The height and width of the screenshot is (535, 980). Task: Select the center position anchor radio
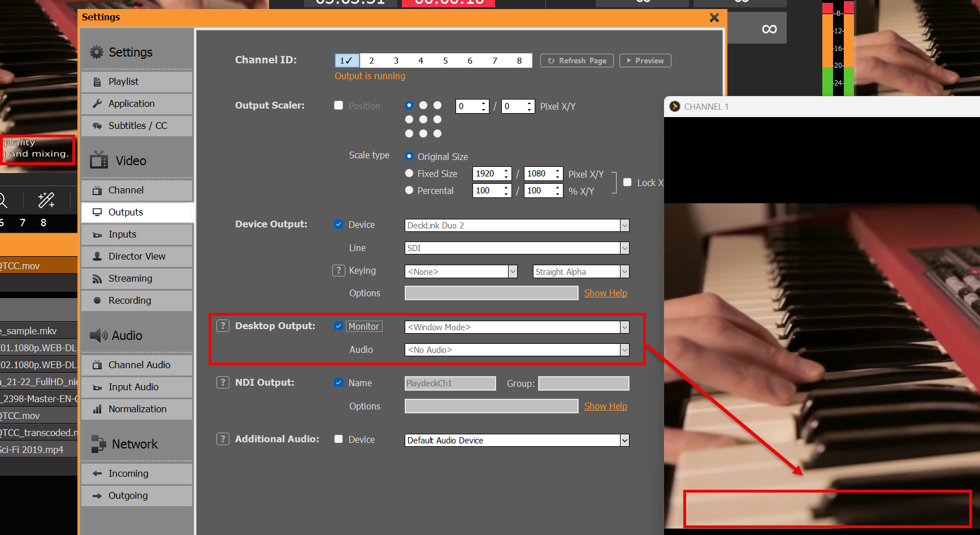click(x=423, y=119)
